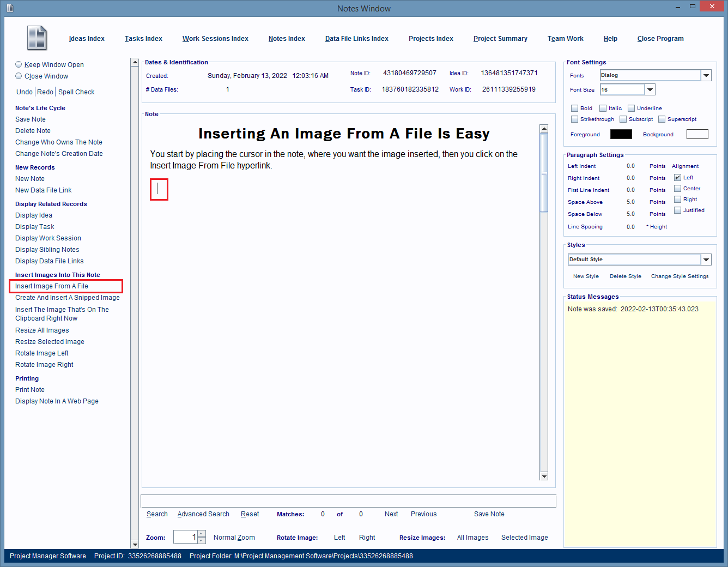The image size is (728, 567).
Task: Open the Projects Index menu
Action: [431, 39]
